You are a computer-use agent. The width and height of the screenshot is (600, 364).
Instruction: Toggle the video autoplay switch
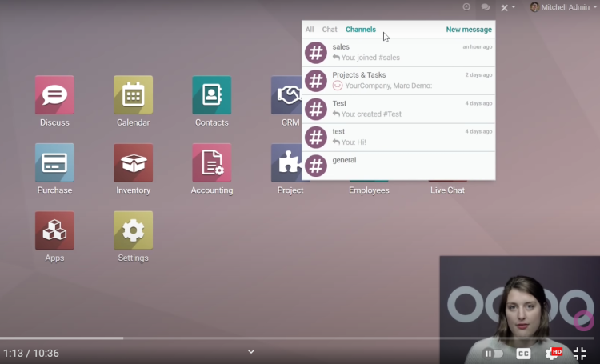point(494,354)
